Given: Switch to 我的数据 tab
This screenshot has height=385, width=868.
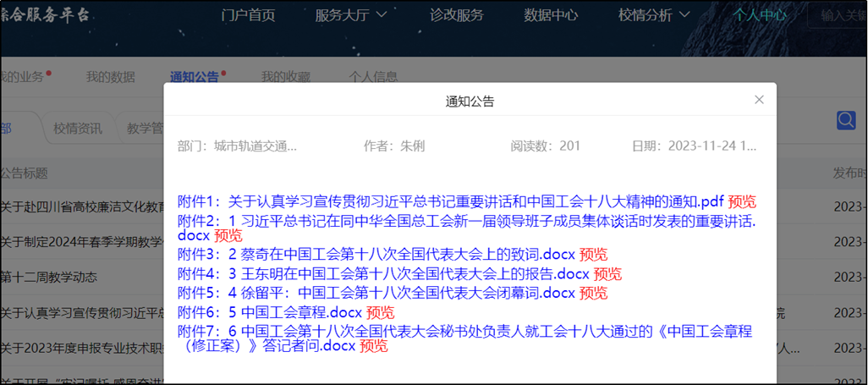Looking at the screenshot, I should click(110, 77).
